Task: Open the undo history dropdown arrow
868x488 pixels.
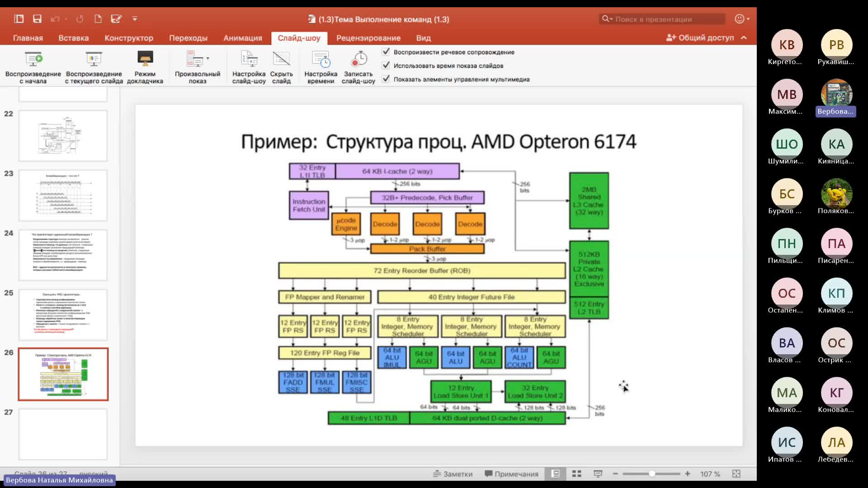Action: (x=66, y=19)
